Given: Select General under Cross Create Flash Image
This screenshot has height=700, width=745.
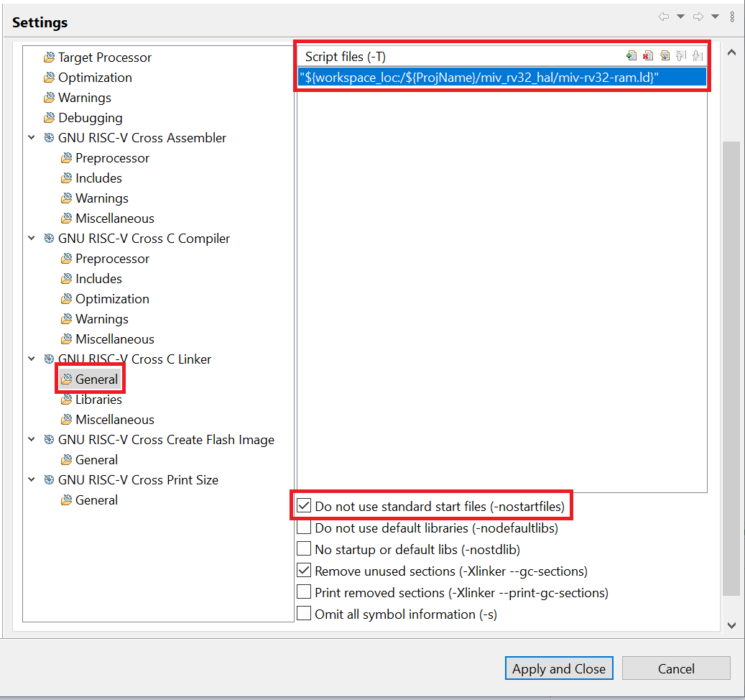Looking at the screenshot, I should (96, 460).
